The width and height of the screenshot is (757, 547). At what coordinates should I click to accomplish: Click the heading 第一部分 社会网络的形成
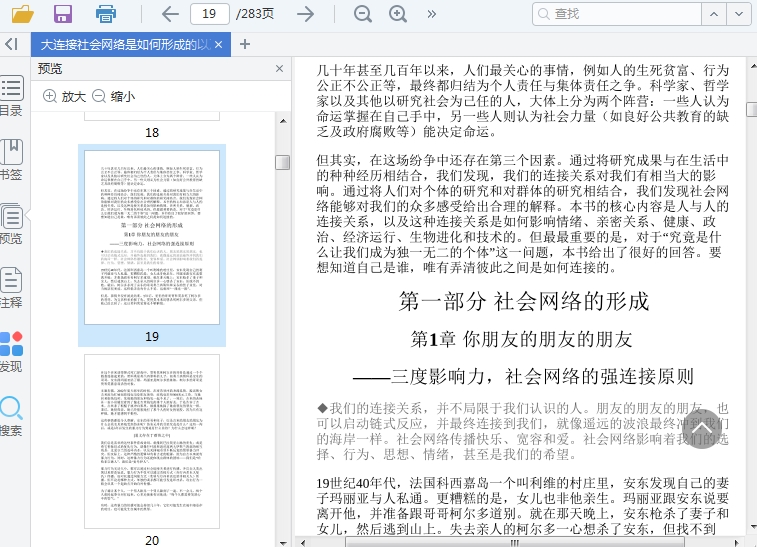[524, 302]
